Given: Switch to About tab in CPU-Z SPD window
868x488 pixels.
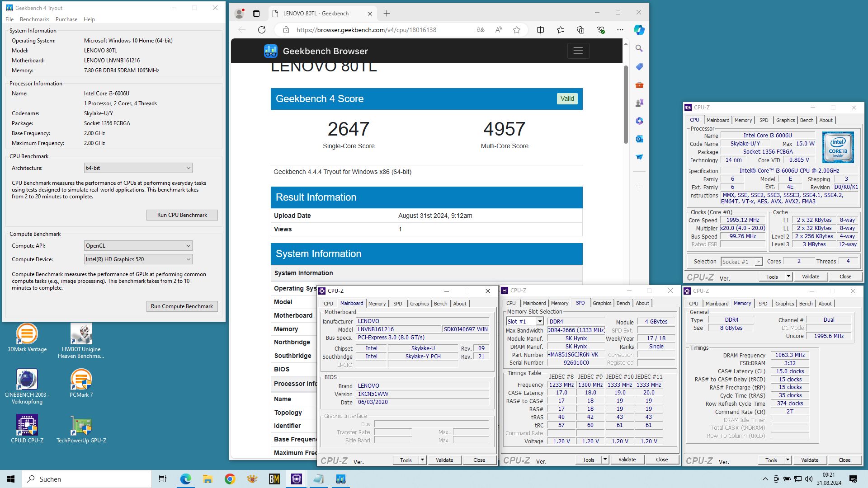Looking at the screenshot, I should (642, 303).
